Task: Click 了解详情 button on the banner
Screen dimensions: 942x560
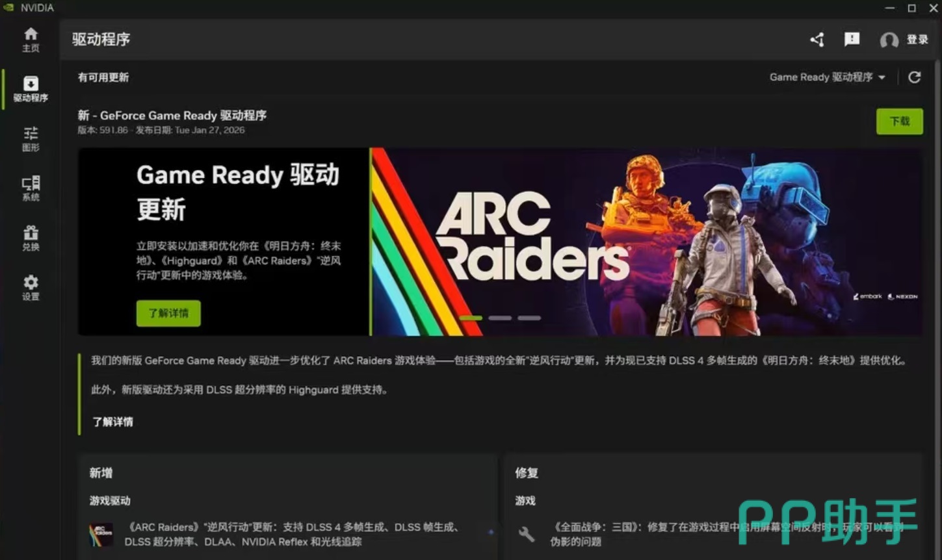Action: click(x=168, y=313)
